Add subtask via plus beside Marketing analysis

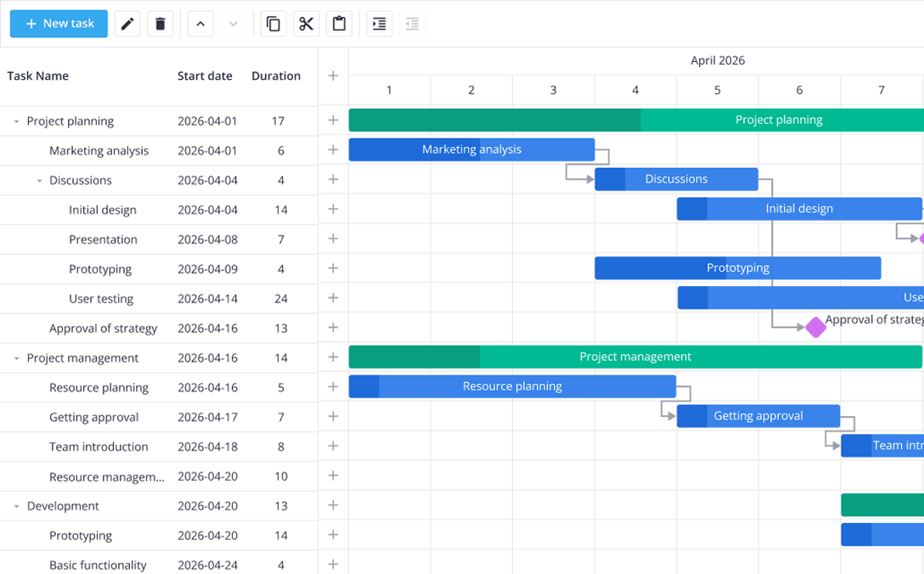(333, 150)
